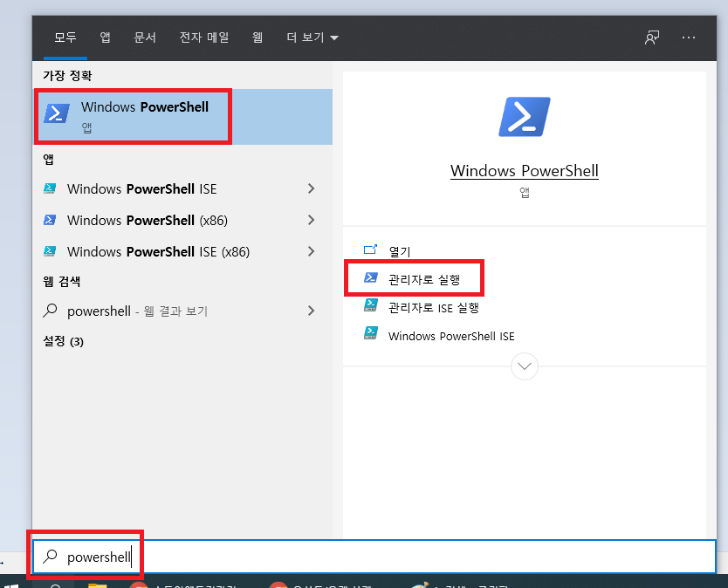Viewport: 728px width, 588px height.
Task: Expand arrow for PowerShell ISE (x86)
Action: 311,251
